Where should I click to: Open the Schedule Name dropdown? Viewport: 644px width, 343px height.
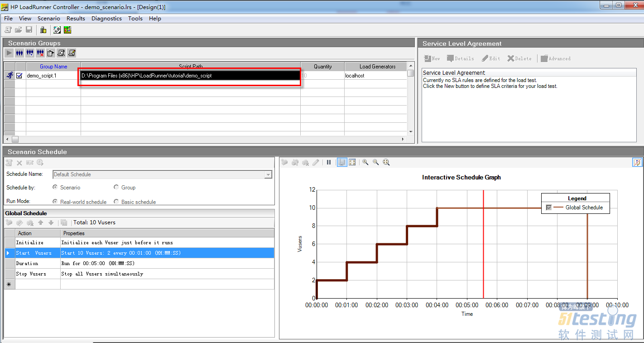click(268, 174)
